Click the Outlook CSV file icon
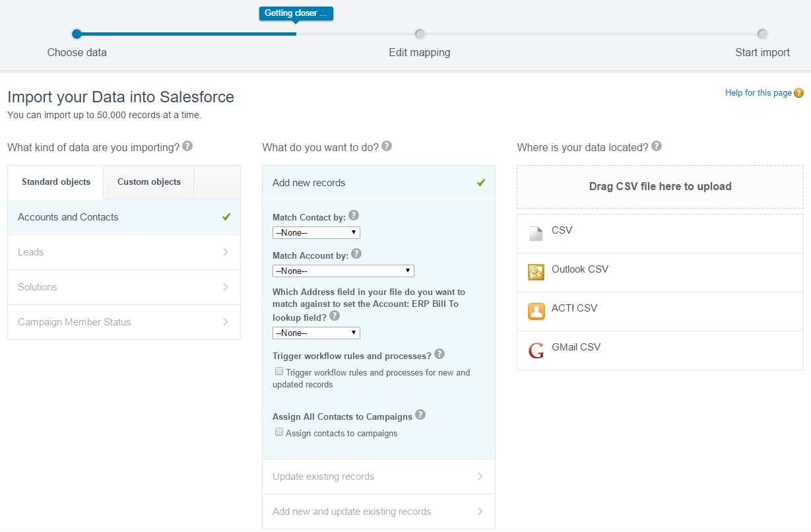 tap(536, 272)
